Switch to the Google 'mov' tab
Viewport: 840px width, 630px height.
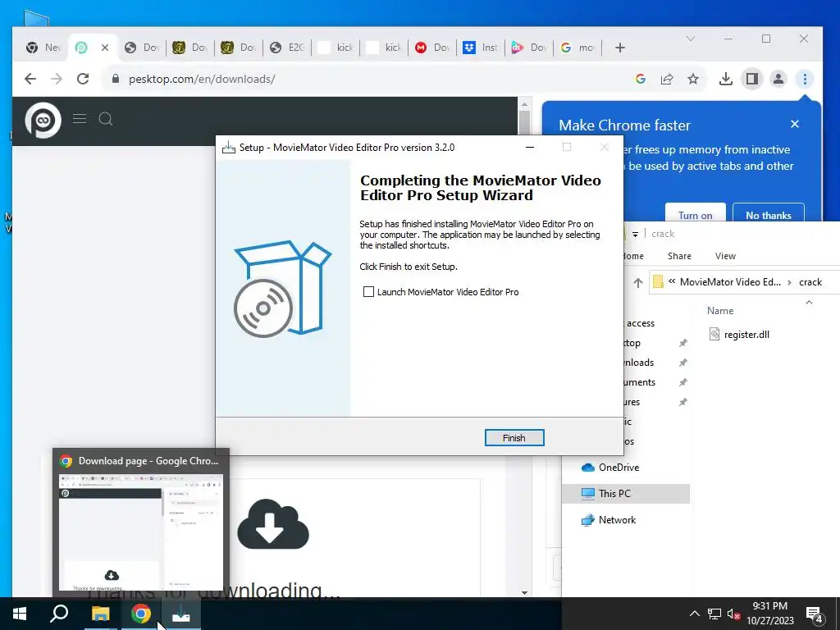(577, 48)
